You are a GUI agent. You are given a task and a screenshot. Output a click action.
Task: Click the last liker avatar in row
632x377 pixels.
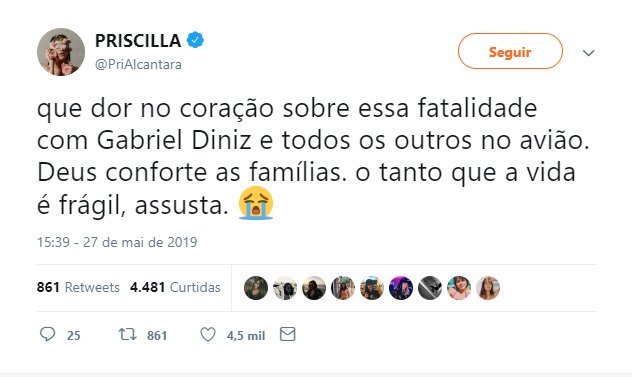point(488,288)
